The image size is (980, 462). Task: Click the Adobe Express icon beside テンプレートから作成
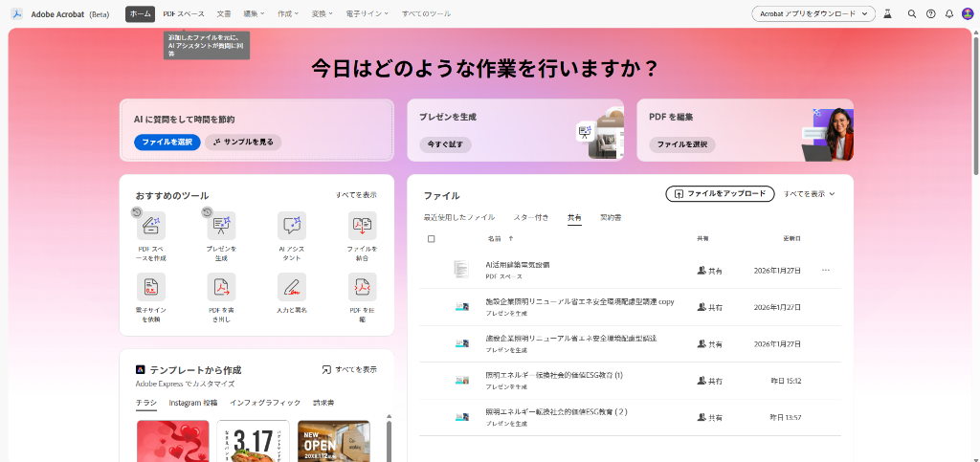pos(141,370)
